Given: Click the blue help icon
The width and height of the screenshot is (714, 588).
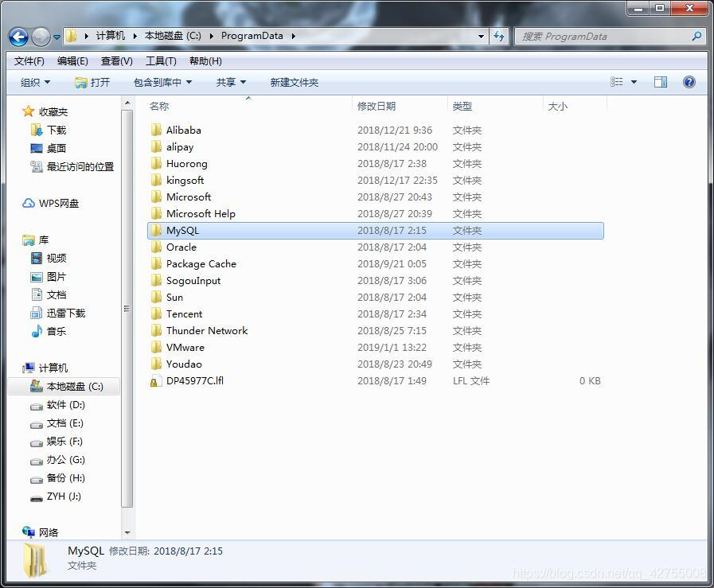Looking at the screenshot, I should click(x=689, y=82).
